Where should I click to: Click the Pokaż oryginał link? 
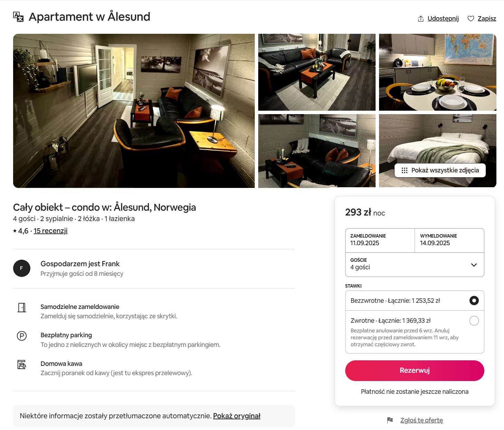click(x=236, y=416)
